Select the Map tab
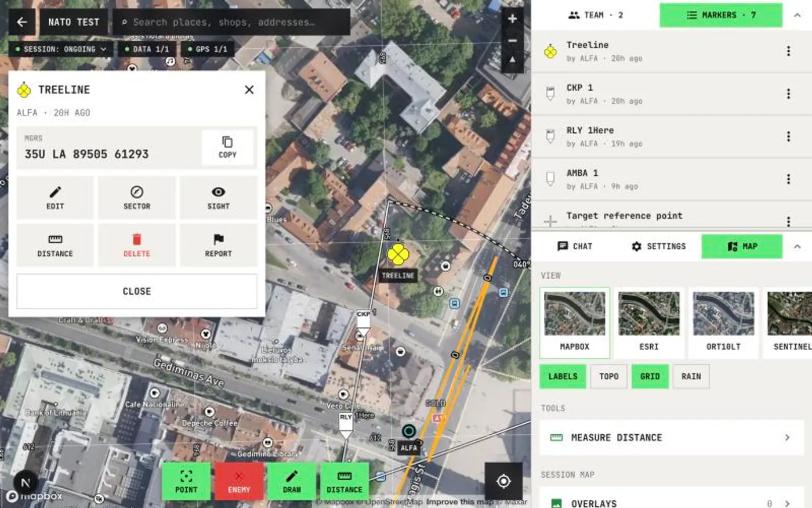The width and height of the screenshot is (812, 508). pyautogui.click(x=742, y=246)
